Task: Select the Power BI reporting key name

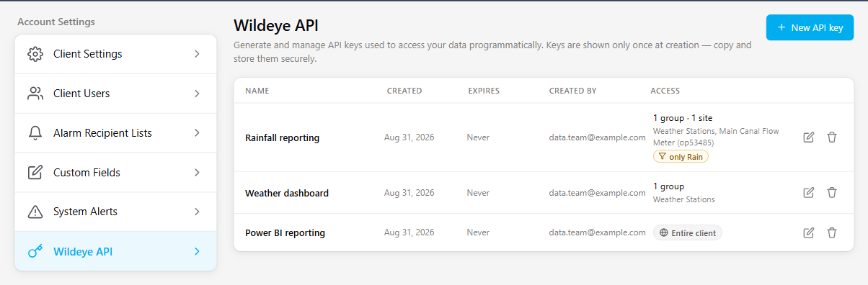Action: pos(285,232)
